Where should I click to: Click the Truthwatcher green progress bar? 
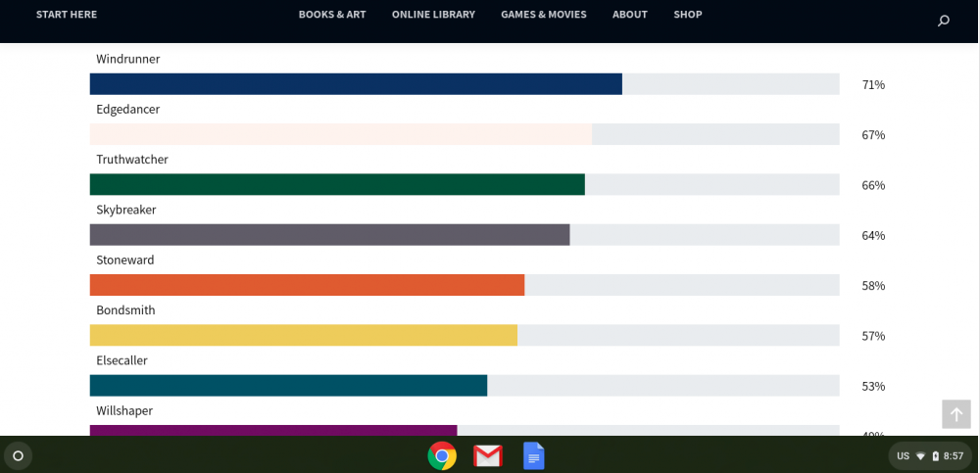(x=337, y=184)
